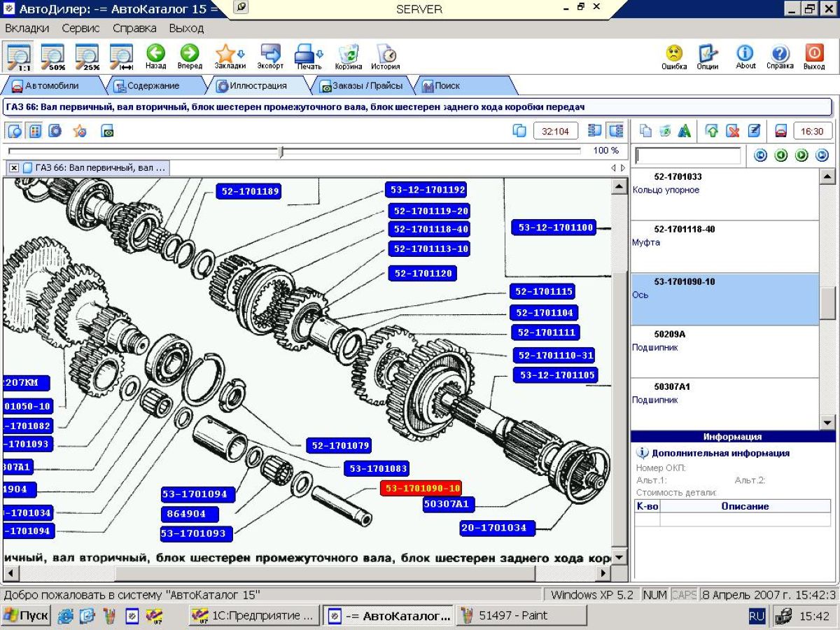
Task: Open the Справка menu
Action: pos(134,28)
